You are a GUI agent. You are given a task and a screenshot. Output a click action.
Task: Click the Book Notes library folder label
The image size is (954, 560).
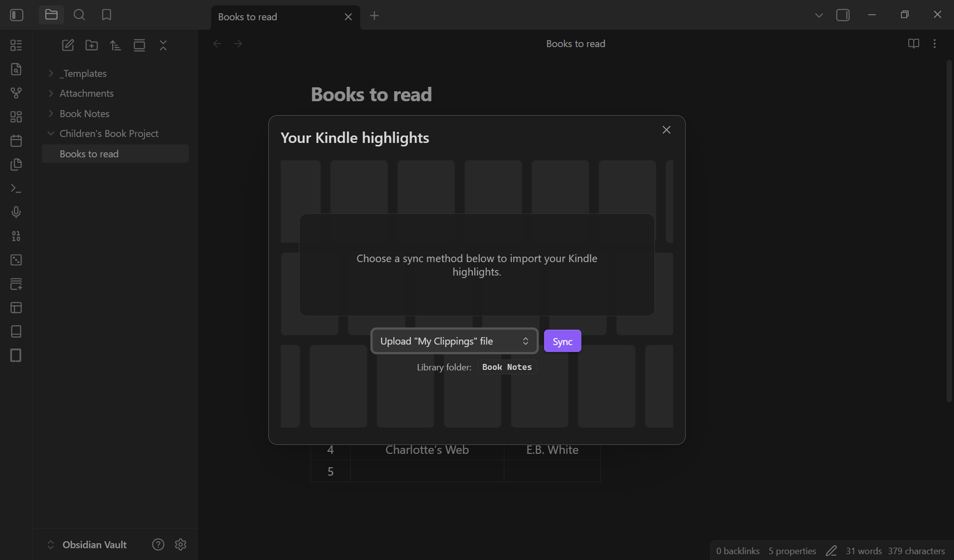(x=507, y=367)
